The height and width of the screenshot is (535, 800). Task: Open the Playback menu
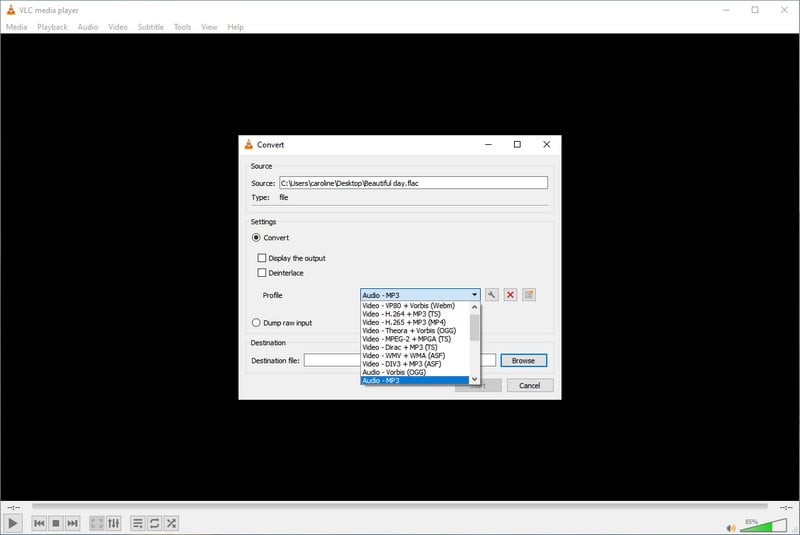click(52, 27)
